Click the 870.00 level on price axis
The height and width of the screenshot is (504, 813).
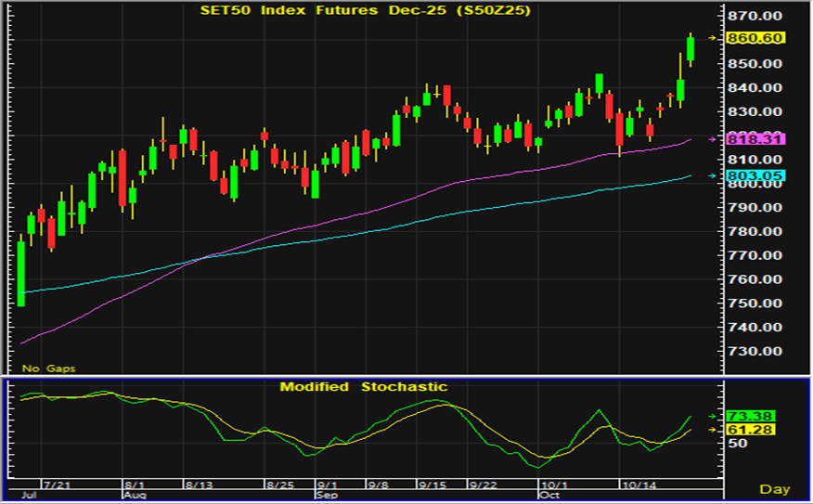758,16
